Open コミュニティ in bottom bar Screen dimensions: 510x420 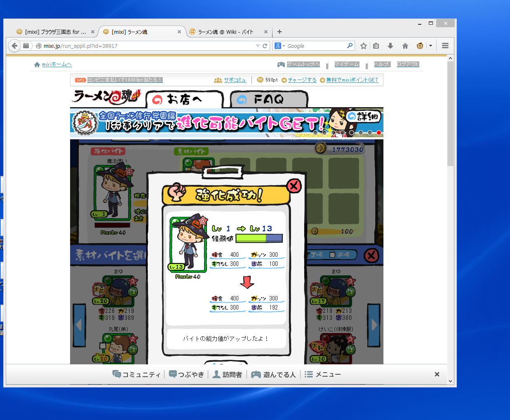coord(136,374)
